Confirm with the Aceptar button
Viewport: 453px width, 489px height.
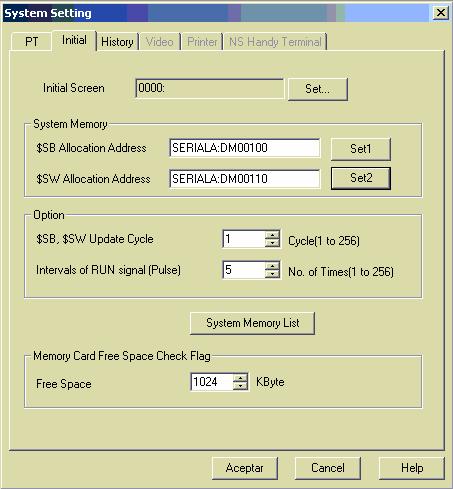coord(245,468)
